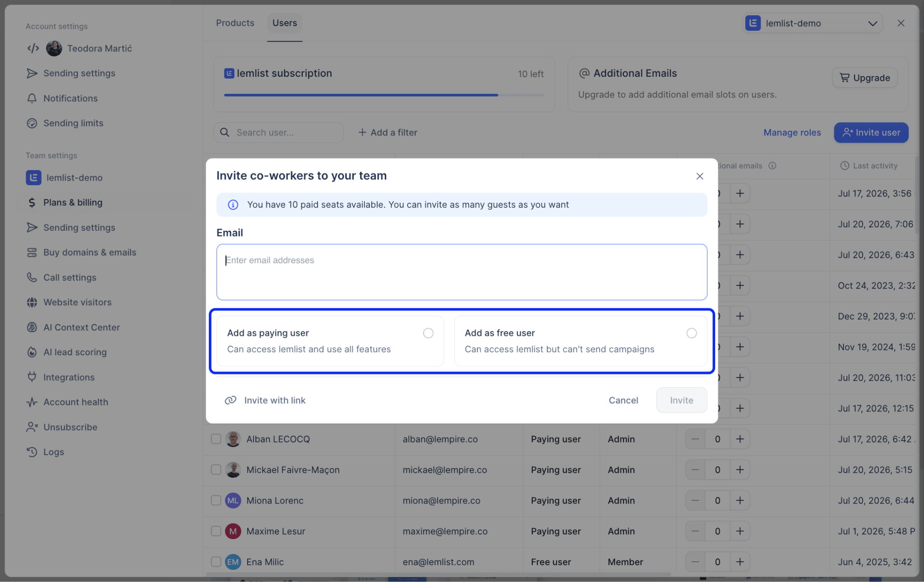The image size is (924, 582).
Task: Cancel the invite dialog
Action: 623,400
